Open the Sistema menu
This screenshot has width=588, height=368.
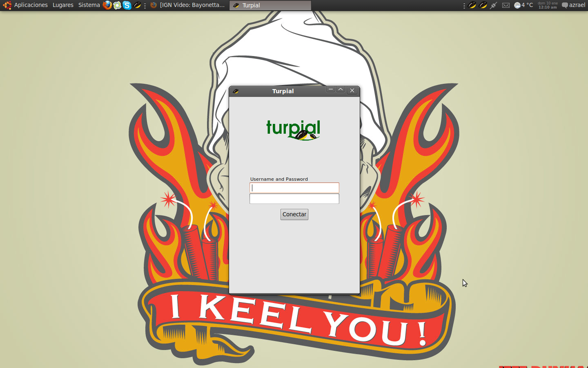[89, 5]
